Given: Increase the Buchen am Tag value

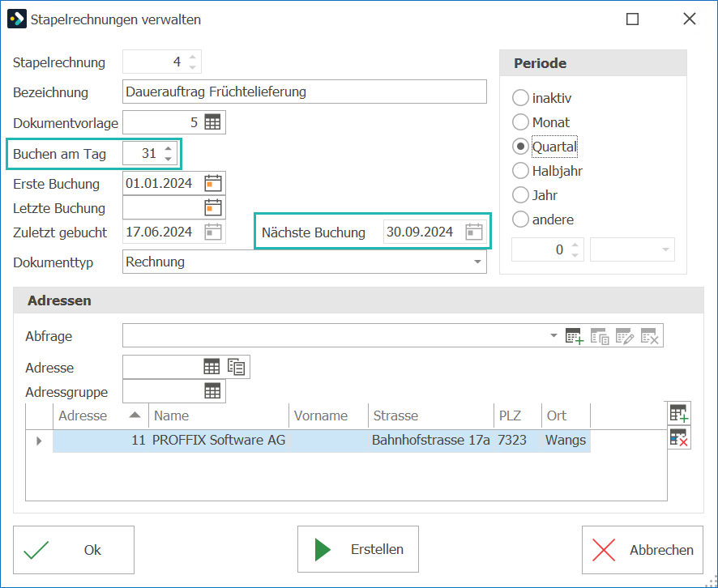Looking at the screenshot, I should click(x=169, y=149).
